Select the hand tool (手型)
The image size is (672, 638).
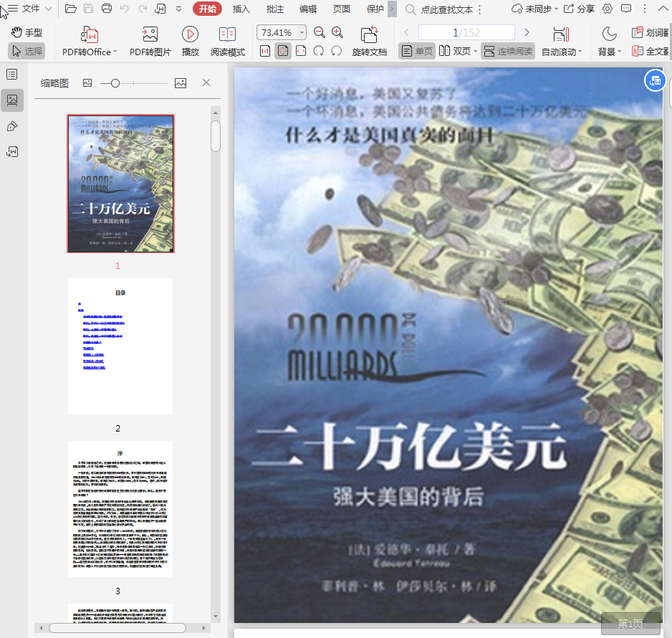(x=27, y=32)
